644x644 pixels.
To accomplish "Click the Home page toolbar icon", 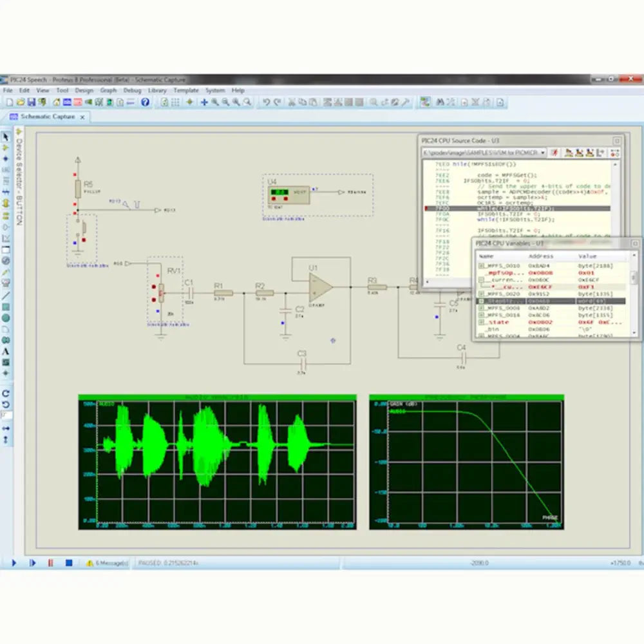I will [57, 102].
